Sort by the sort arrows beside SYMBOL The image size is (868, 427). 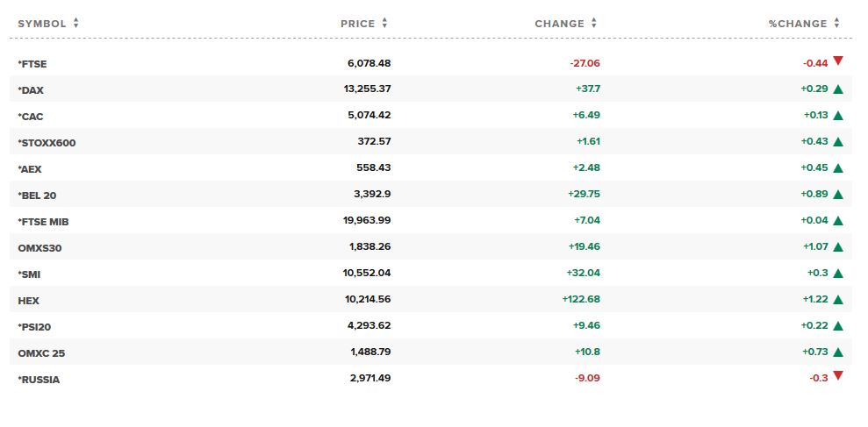click(x=75, y=23)
